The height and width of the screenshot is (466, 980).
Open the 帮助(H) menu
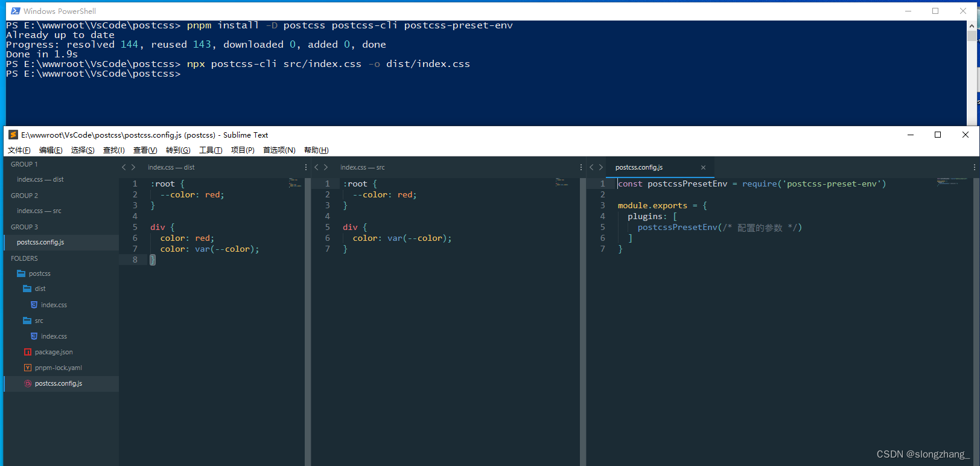[316, 150]
